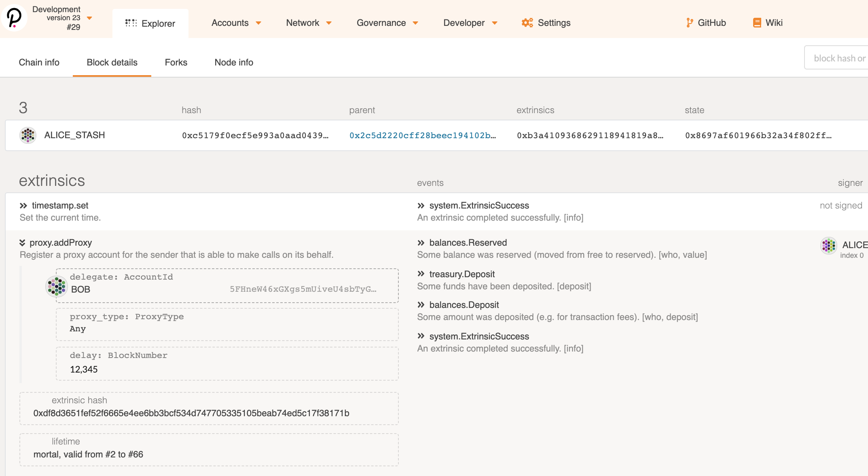Click the BOB delegate identicon
The image size is (868, 476).
[x=57, y=286]
